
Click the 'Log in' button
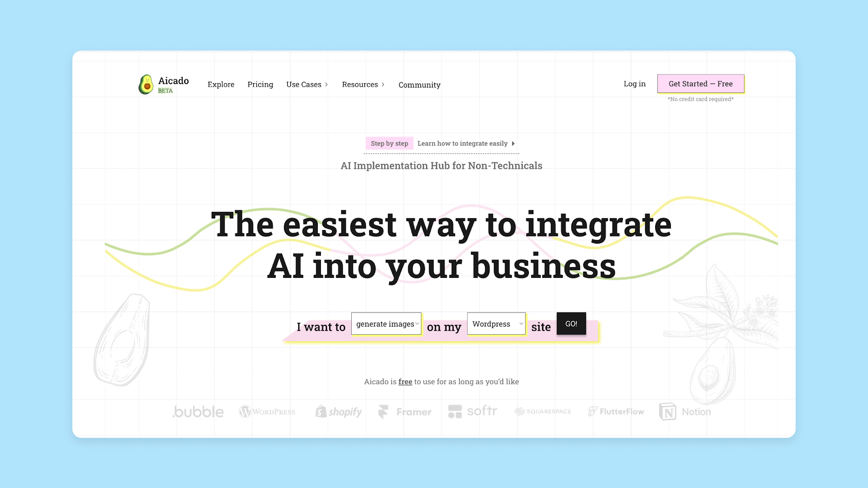coord(634,84)
